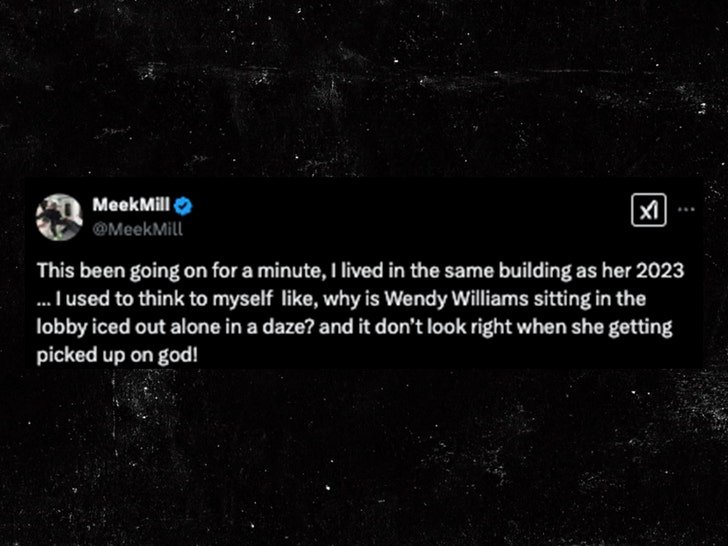This screenshot has width=728, height=546.
Task: Click the MeekMill display name
Action: click(131, 204)
